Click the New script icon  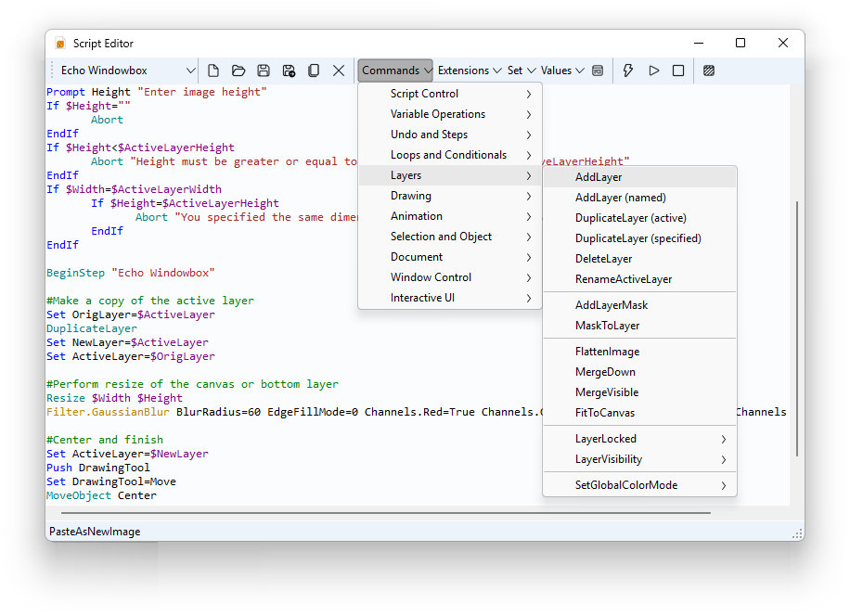click(213, 71)
